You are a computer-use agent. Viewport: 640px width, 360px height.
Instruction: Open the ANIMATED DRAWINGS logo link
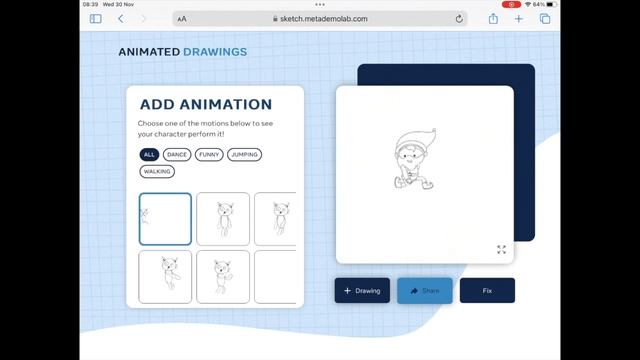pyautogui.click(x=183, y=52)
